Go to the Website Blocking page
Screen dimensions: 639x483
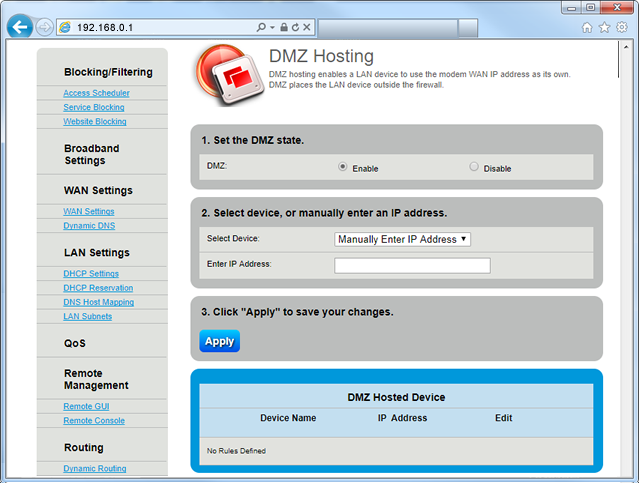click(95, 121)
